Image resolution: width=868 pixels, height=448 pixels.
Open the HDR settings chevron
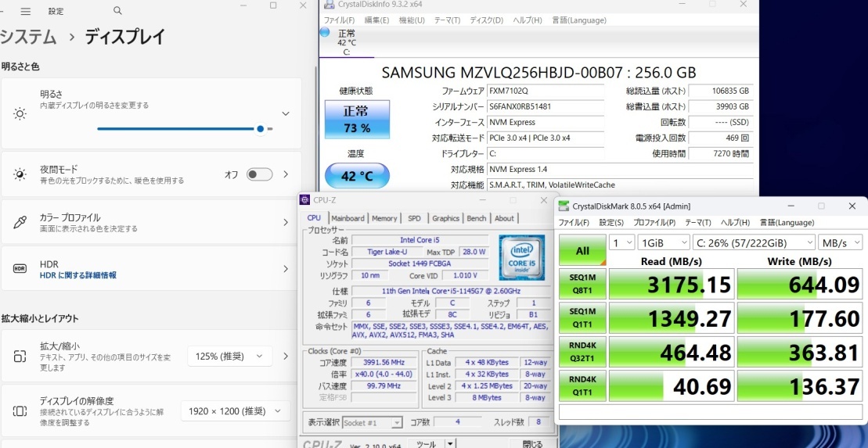tap(286, 269)
